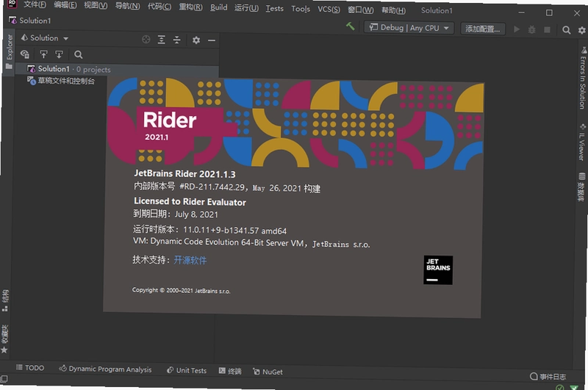Open the 收藏夹 favorites side tab
The image size is (588, 390).
pos(4,339)
